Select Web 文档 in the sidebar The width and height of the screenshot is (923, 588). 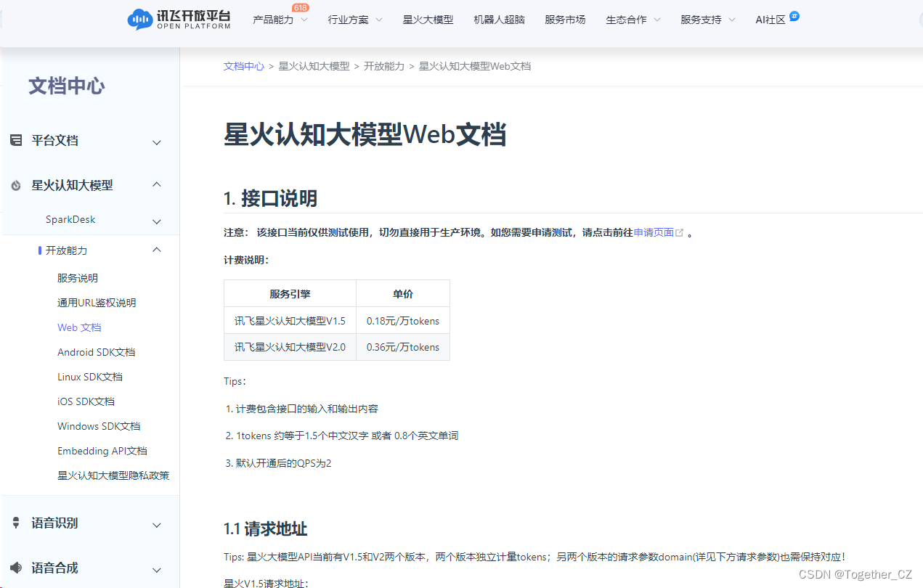79,327
